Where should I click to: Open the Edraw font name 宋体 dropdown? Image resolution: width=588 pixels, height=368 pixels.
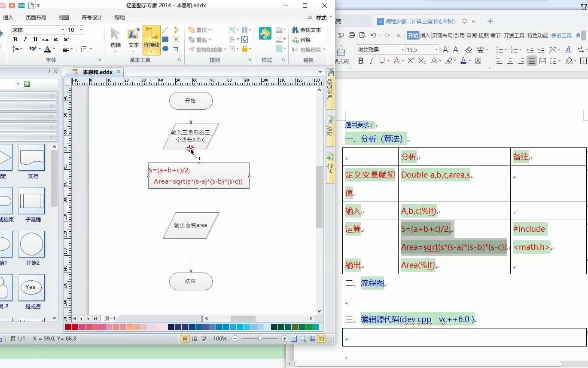click(63, 30)
